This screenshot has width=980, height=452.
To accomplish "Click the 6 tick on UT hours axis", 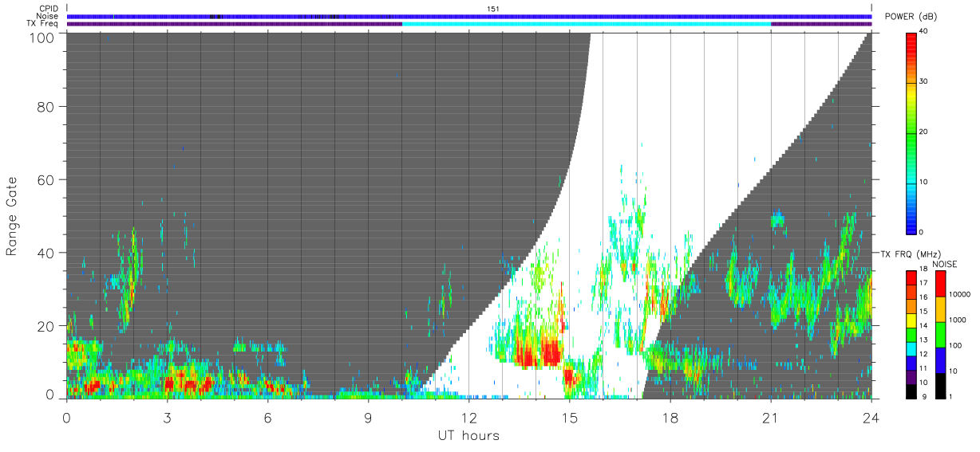I will coord(268,417).
